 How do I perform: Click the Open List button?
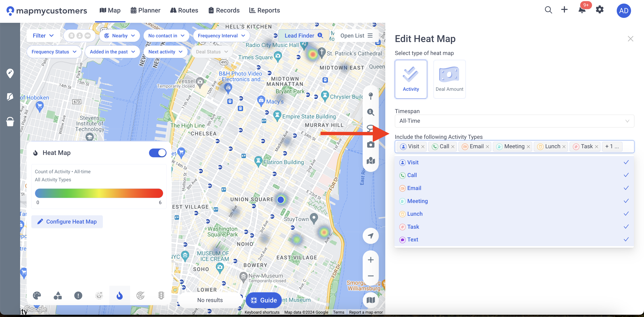tap(356, 36)
